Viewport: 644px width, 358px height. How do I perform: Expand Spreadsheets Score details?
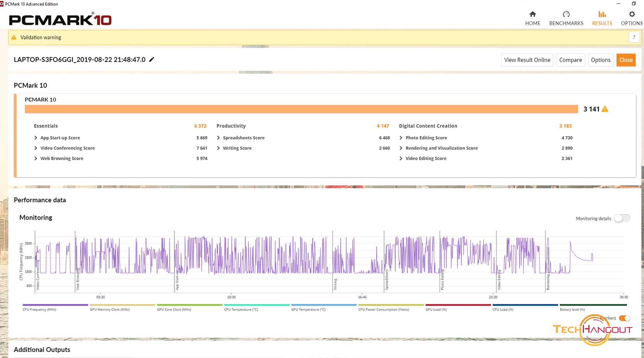click(218, 138)
